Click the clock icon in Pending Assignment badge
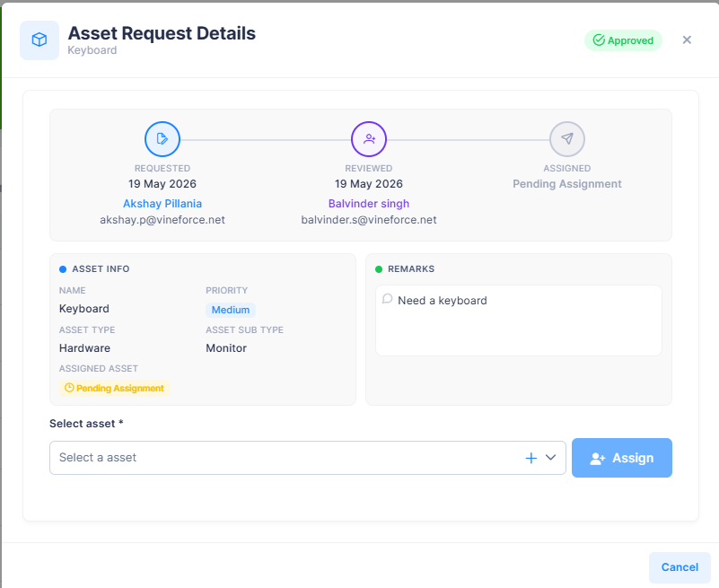This screenshot has height=588, width=719. (x=69, y=388)
